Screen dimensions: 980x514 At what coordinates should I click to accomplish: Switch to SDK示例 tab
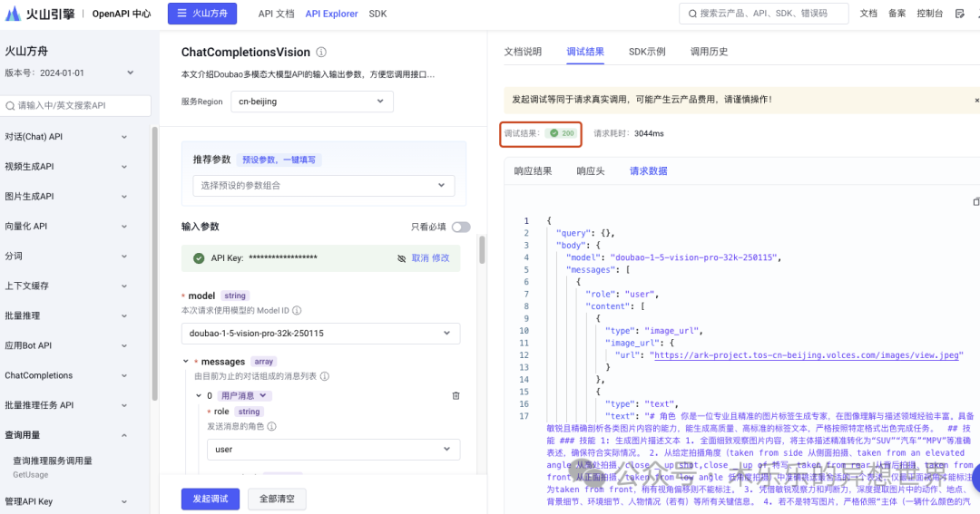647,52
